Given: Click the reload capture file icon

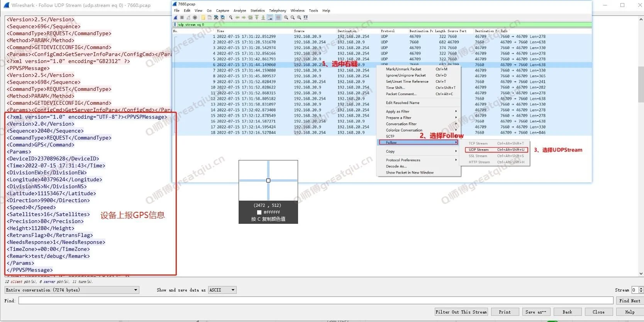Looking at the screenshot, I should (x=222, y=17).
